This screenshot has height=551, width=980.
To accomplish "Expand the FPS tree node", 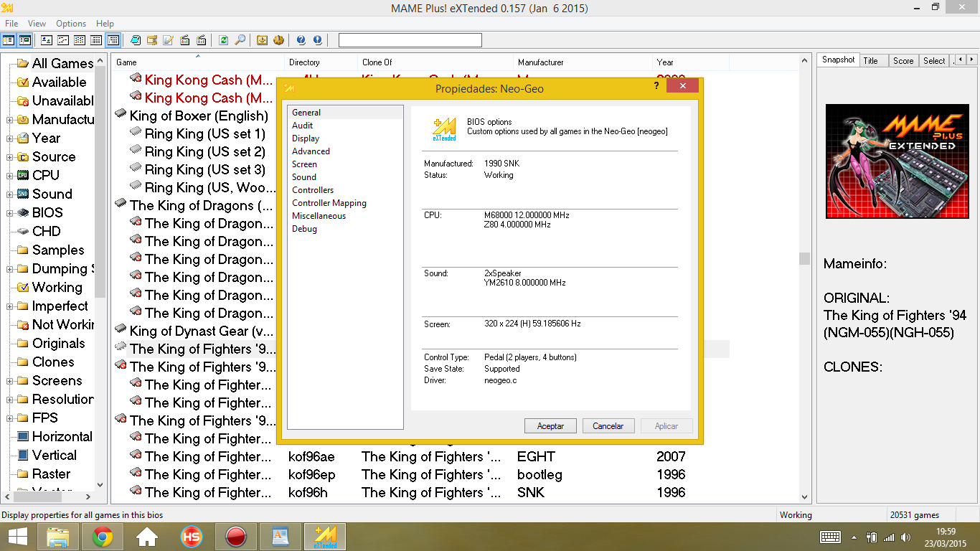I will click(x=10, y=418).
